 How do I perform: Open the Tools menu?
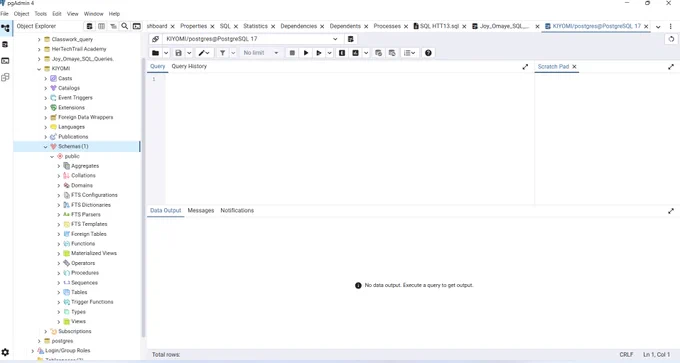point(40,14)
